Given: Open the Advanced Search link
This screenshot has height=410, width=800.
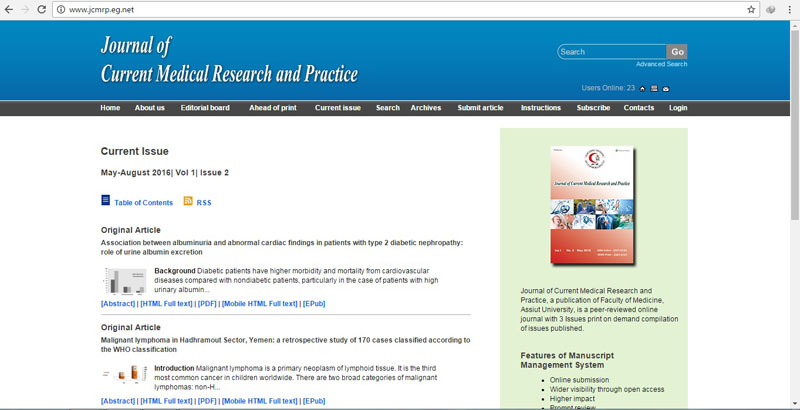Looking at the screenshot, I should 661,64.
